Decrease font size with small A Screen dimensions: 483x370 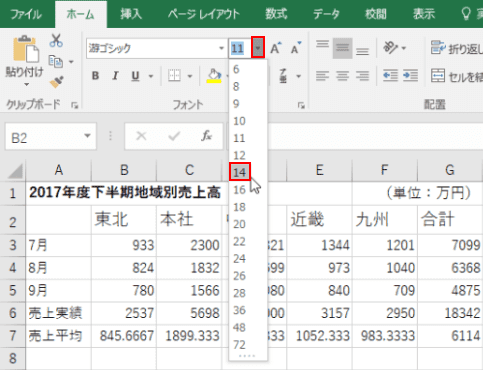click(x=295, y=48)
